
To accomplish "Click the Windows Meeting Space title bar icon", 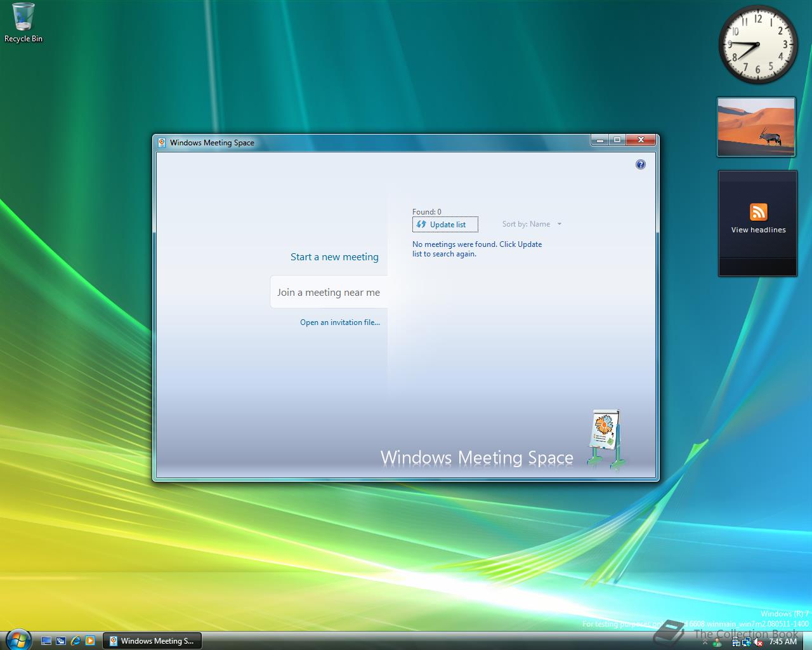I will pos(162,143).
